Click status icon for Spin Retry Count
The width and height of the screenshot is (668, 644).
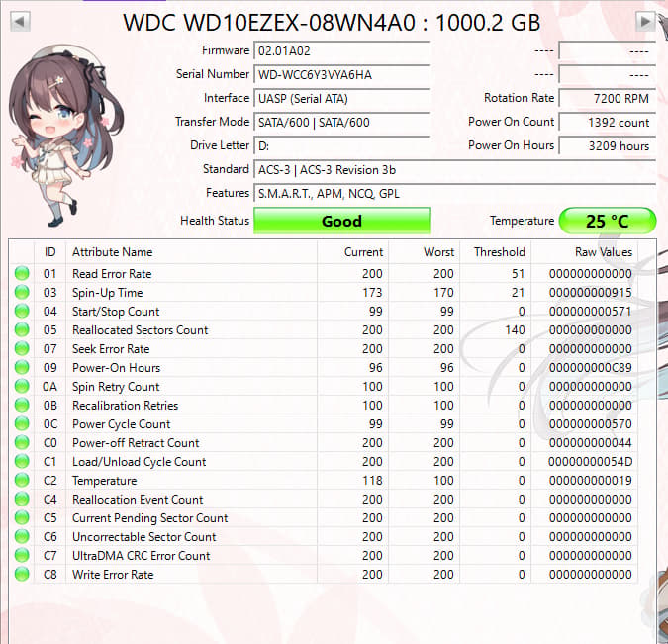22,386
